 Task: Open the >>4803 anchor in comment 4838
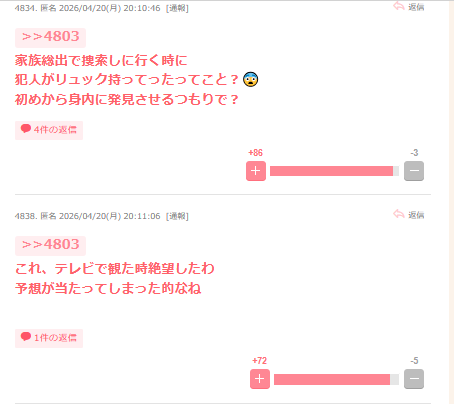[50, 245]
